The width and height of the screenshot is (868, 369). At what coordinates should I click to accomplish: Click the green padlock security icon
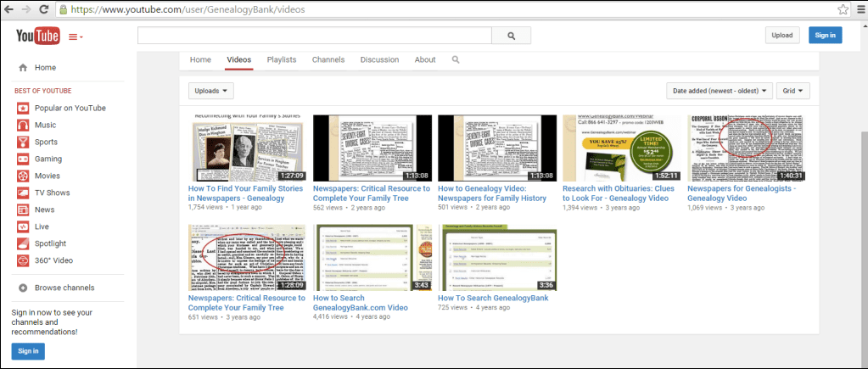(63, 9)
